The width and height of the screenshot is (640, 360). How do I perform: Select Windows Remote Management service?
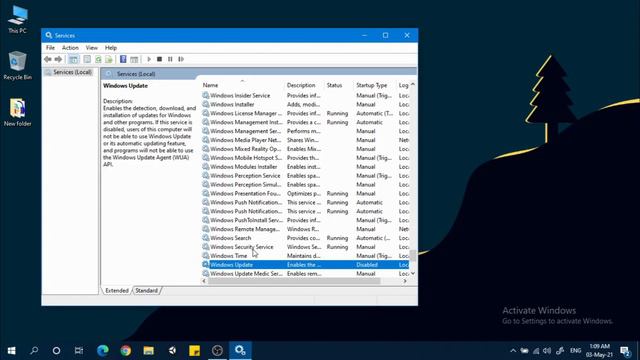(305, 229)
